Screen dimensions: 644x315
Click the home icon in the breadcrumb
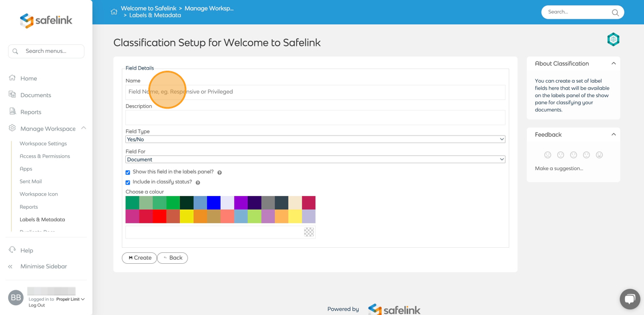[x=114, y=11]
